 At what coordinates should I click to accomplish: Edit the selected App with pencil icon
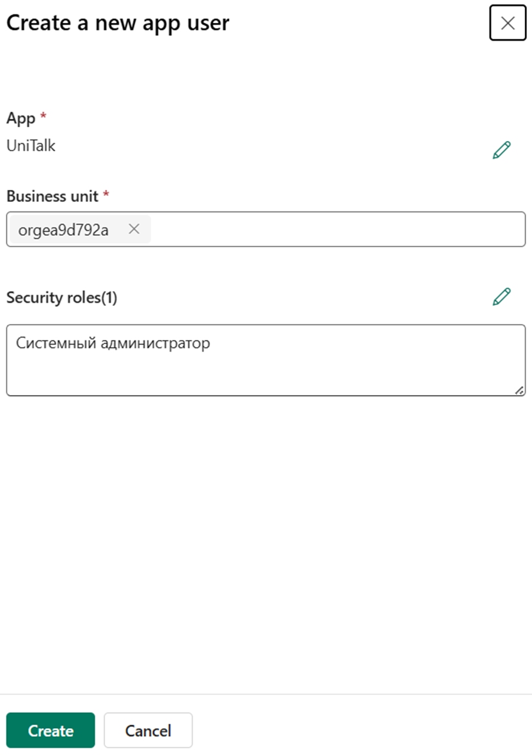point(501,150)
